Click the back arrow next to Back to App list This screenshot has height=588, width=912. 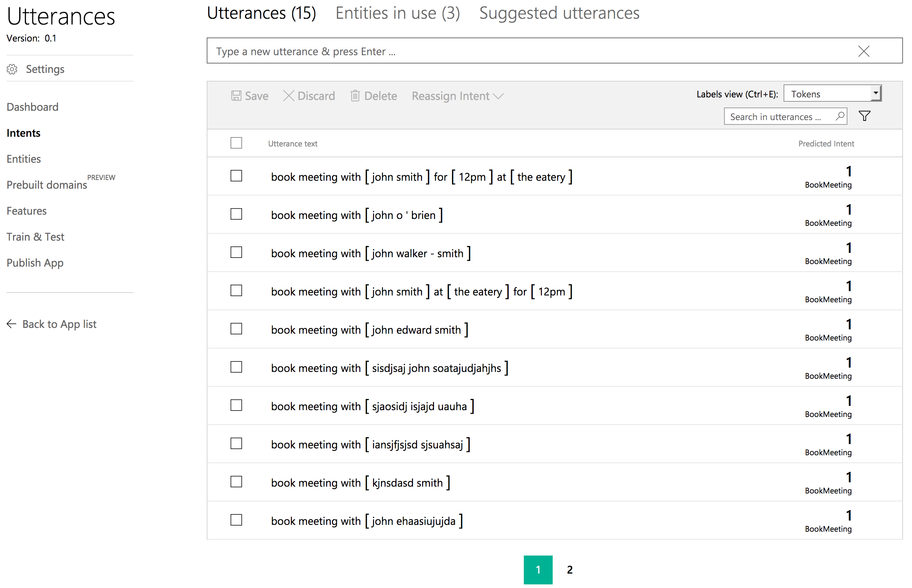[12, 324]
